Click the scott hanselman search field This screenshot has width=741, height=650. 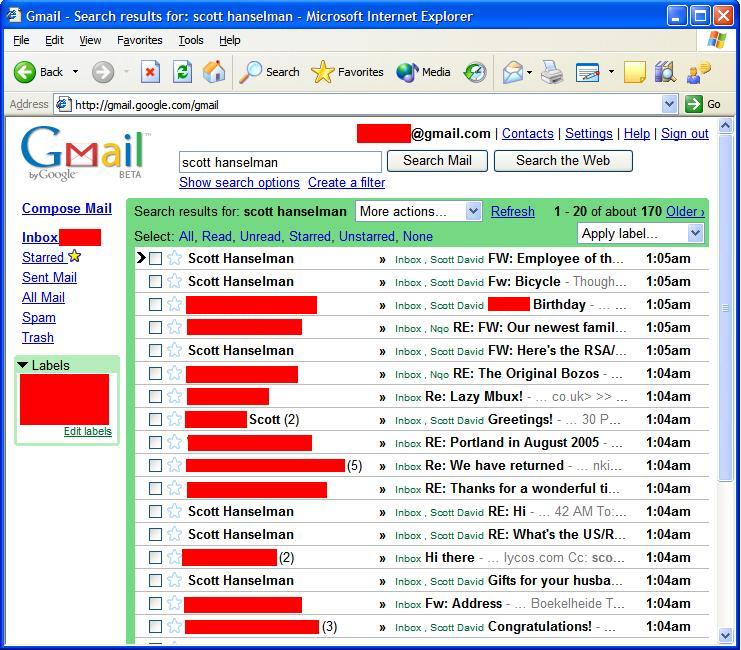coord(280,162)
